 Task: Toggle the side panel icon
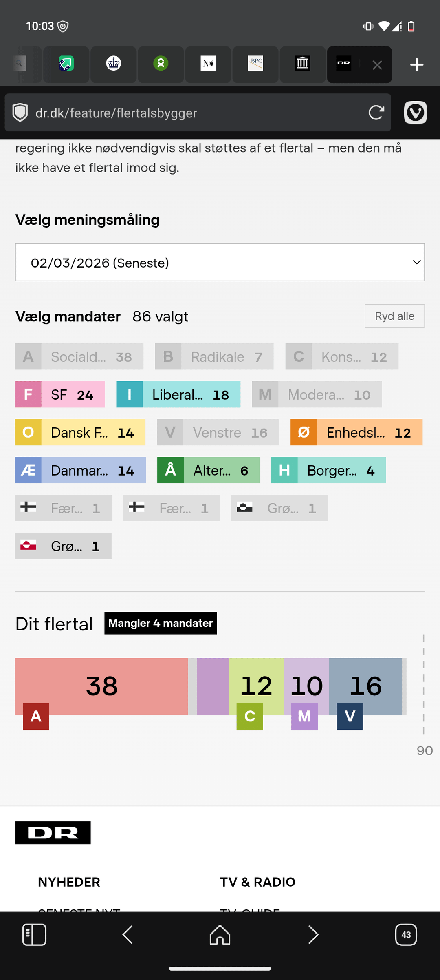pos(34,934)
